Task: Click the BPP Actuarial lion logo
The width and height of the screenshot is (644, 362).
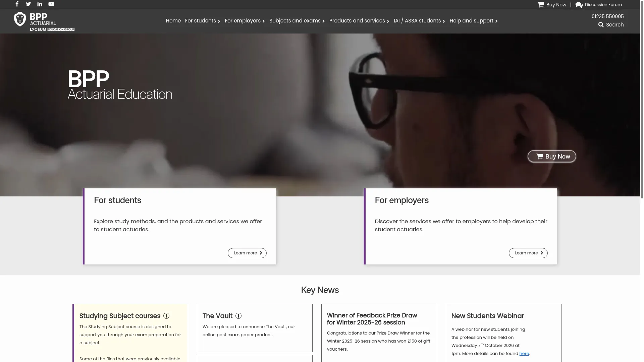Action: point(20,19)
